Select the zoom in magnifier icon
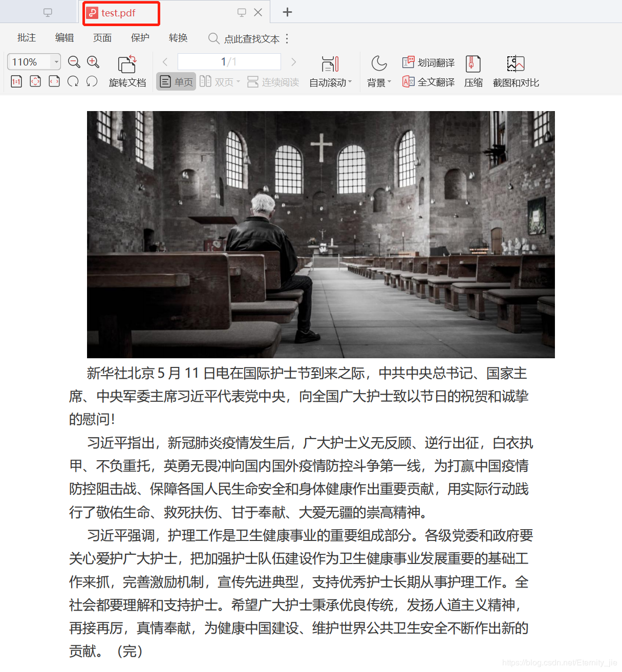The height and width of the screenshot is (672, 622). [x=93, y=62]
